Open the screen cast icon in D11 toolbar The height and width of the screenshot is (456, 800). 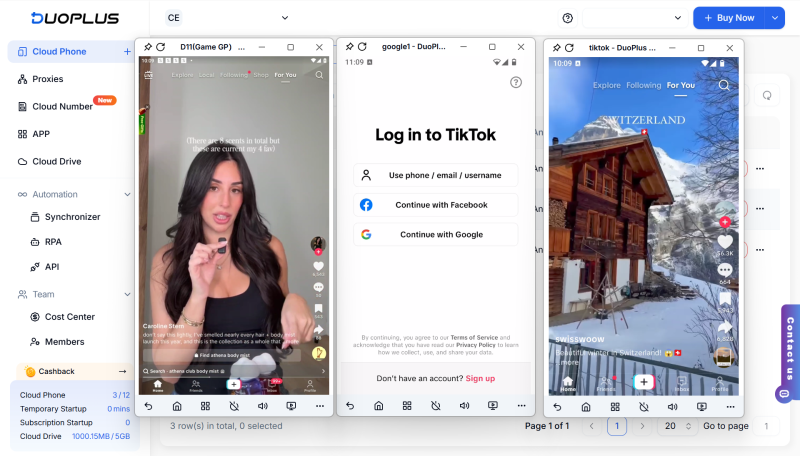tap(291, 406)
